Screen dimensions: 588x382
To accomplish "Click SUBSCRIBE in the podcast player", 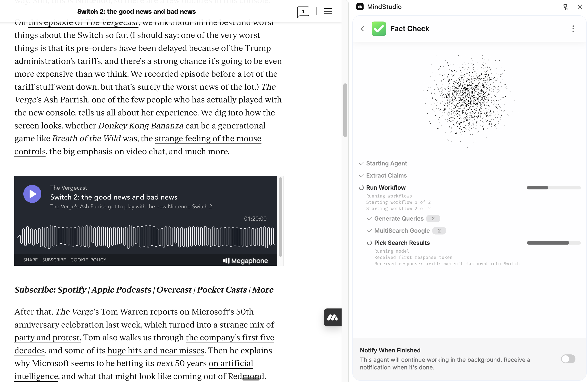I will point(54,260).
